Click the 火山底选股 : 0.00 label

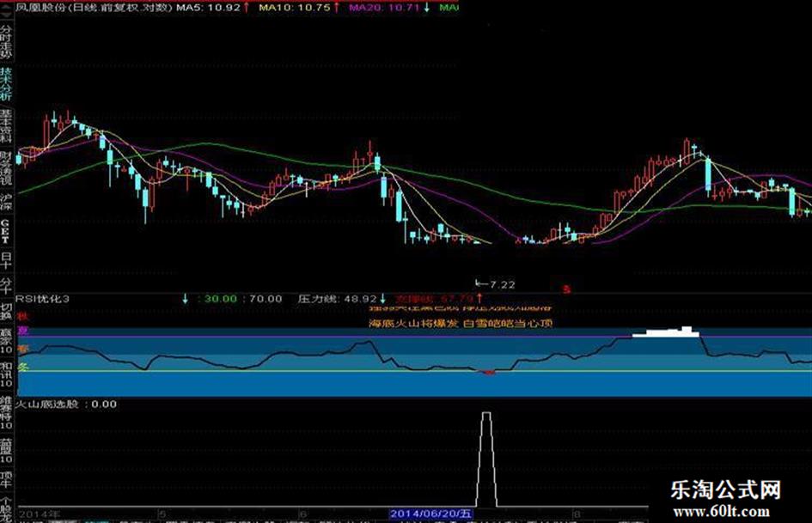(x=66, y=404)
